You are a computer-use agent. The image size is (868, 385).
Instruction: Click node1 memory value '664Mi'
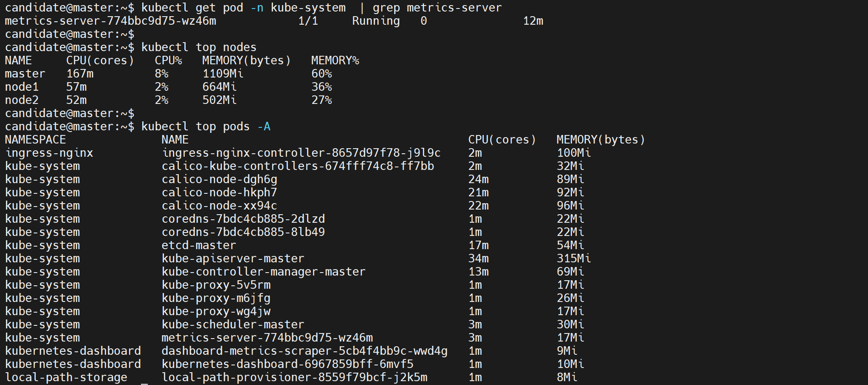220,87
